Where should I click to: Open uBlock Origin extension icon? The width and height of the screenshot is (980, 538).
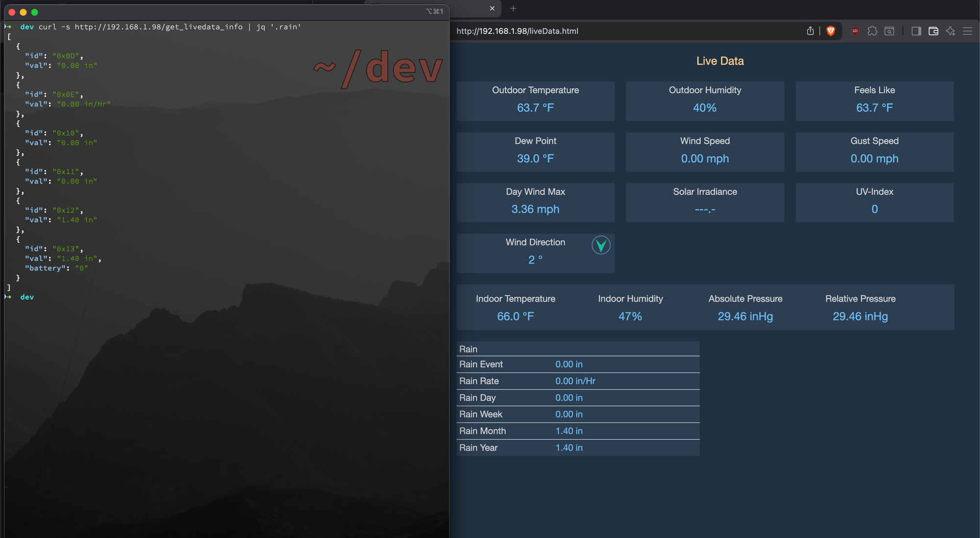855,31
